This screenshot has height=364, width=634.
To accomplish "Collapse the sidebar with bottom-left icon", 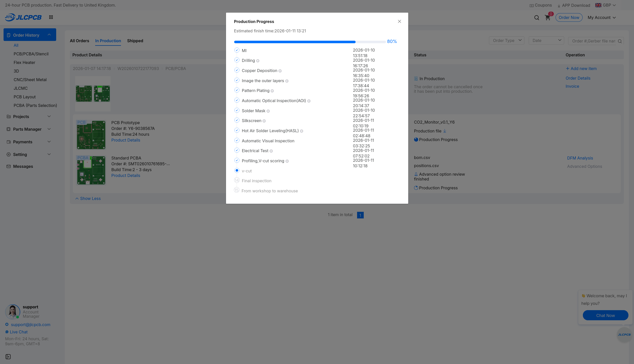I will [x=8, y=357].
